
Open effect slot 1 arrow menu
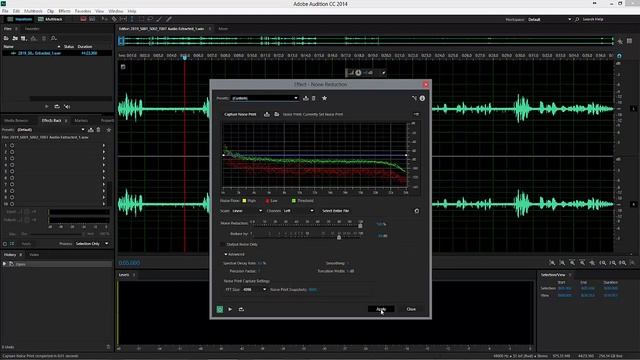point(104,145)
